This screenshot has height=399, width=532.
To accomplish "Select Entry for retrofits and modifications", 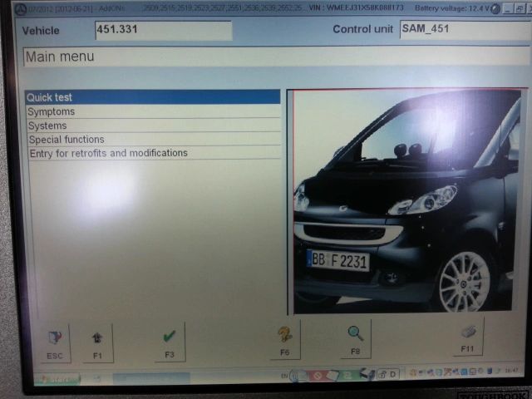I will [x=155, y=153].
